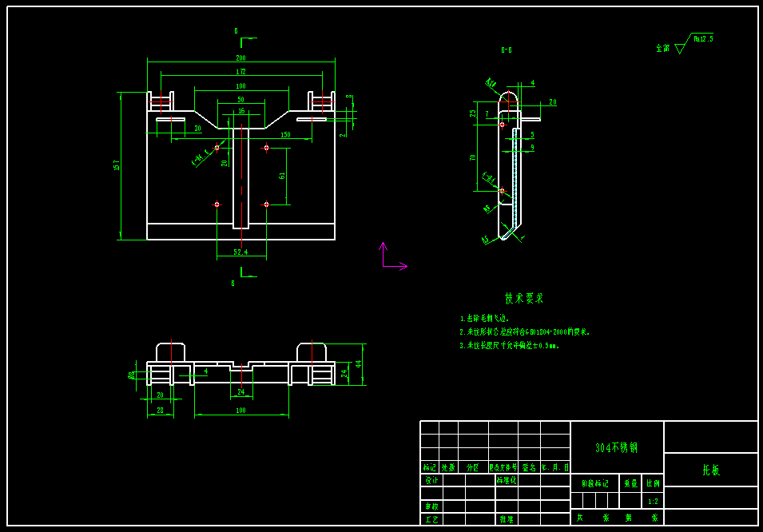Image resolution: width=763 pixels, height=532 pixels.
Task: Select the '52.4' hole spacing dimension
Action: click(240, 252)
